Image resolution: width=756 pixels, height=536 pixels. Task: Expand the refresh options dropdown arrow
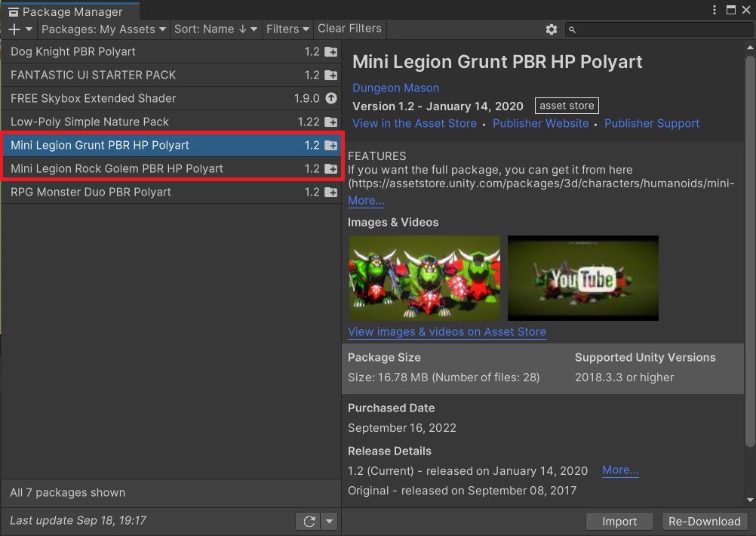pos(329,521)
